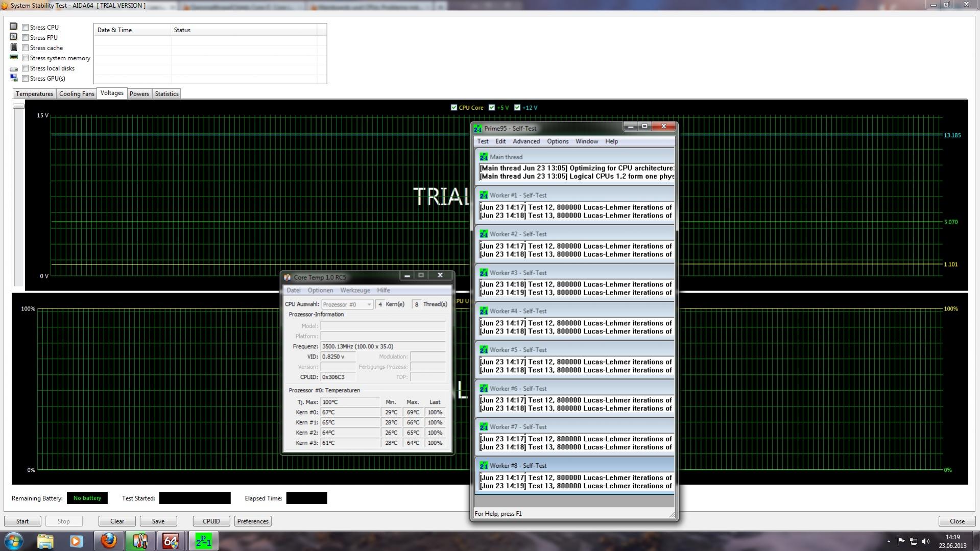This screenshot has height=551, width=980.
Task: Switch to AIDA64 taskbar button
Action: 171,541
